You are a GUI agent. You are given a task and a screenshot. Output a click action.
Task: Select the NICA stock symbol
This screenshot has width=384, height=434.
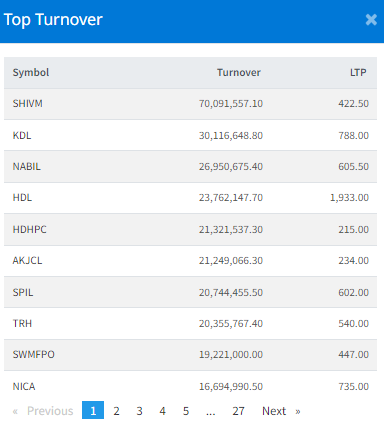24,386
